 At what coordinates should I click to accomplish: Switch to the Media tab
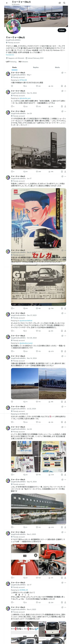coord(57,67)
